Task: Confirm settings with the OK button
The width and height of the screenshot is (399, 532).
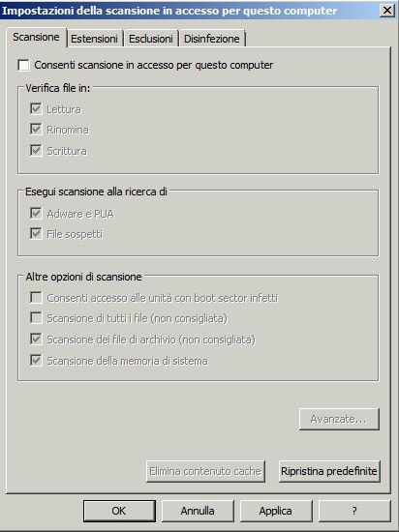Action: click(119, 511)
